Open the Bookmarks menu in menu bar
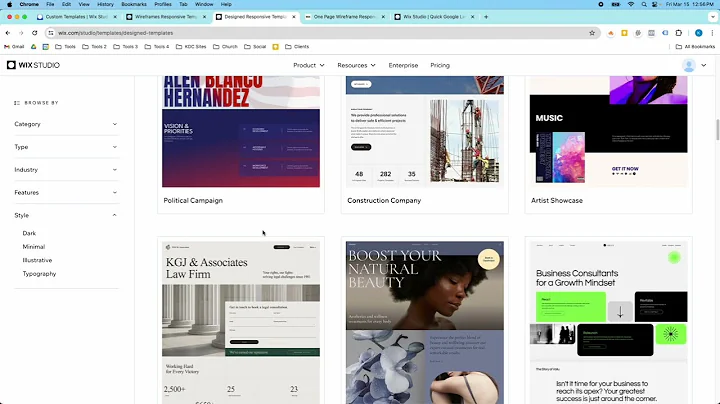The height and width of the screenshot is (404, 720). [x=134, y=4]
